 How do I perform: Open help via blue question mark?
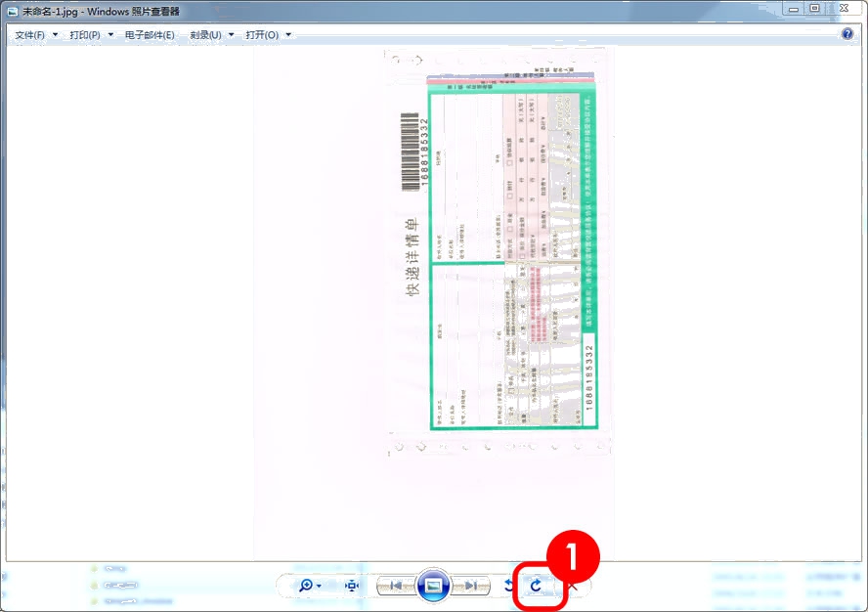tap(847, 34)
